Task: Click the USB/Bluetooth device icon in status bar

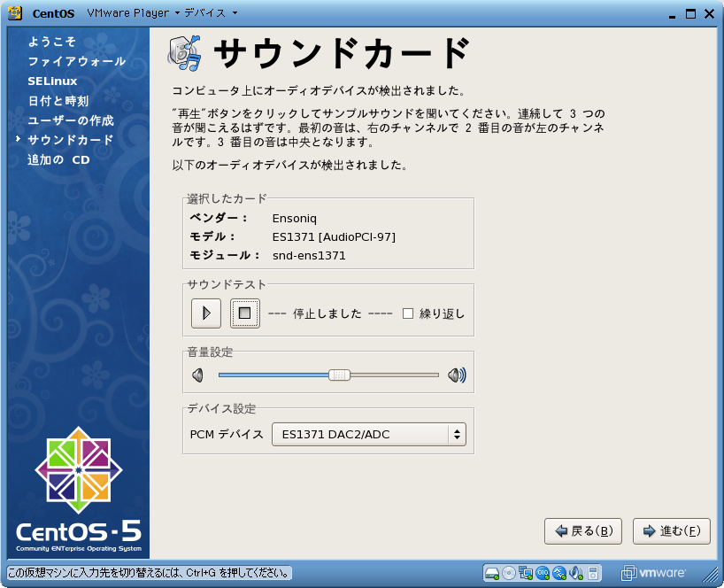Action: (559, 573)
